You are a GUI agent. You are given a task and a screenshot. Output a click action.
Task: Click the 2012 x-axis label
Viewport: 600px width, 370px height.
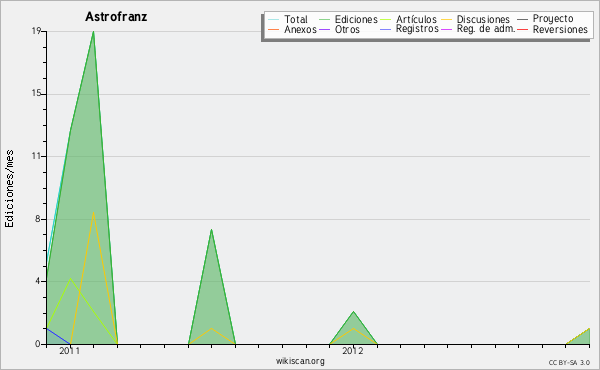point(353,350)
